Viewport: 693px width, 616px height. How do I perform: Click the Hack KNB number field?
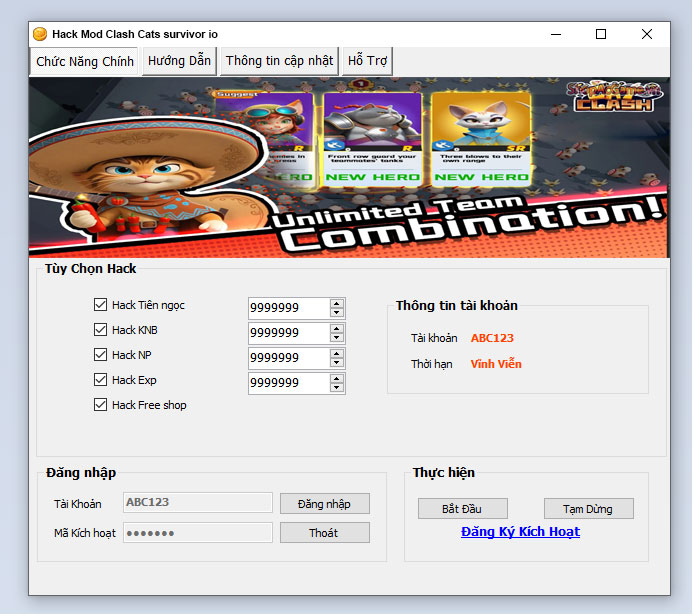289,333
